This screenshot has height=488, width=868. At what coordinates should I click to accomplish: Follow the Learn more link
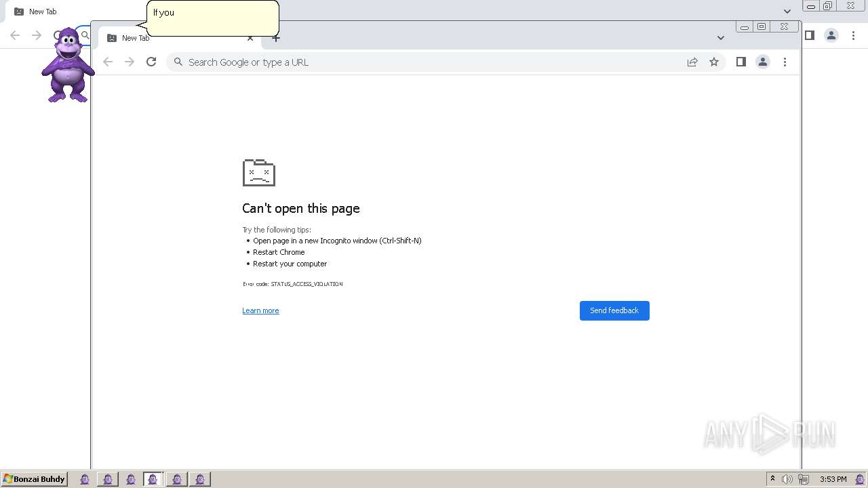tap(260, 310)
